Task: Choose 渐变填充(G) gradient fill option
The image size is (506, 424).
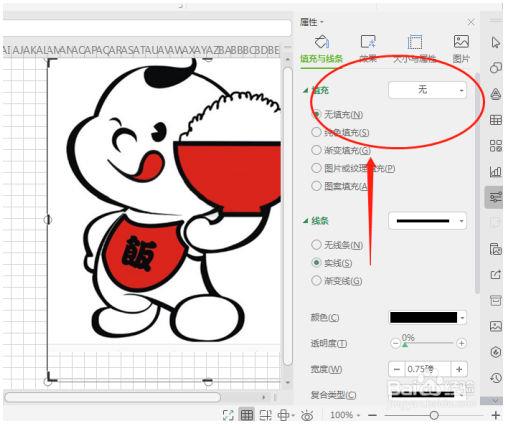Action: click(x=341, y=150)
